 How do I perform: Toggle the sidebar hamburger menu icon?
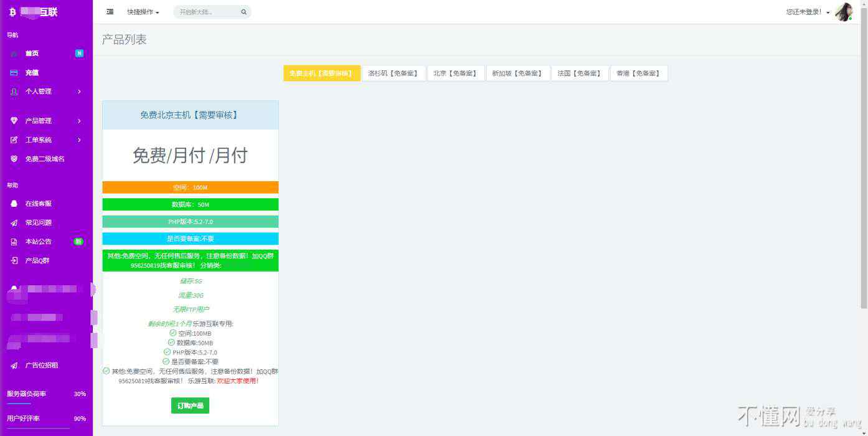[110, 12]
